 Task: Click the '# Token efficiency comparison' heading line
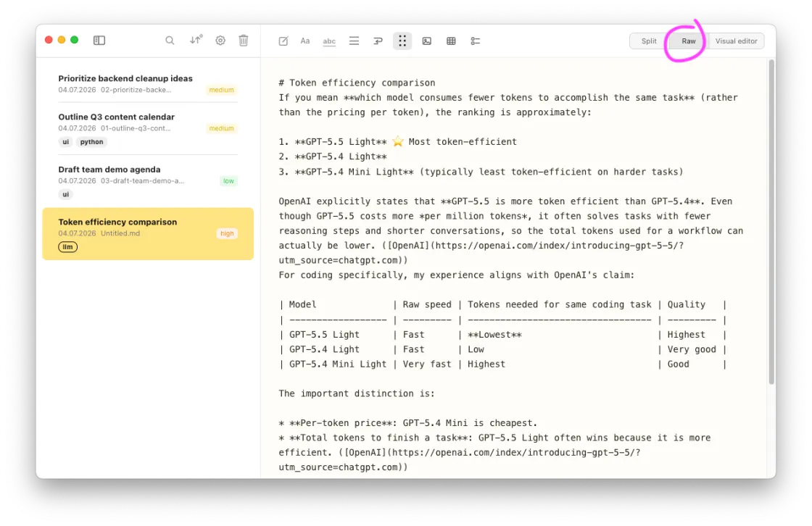tap(357, 83)
